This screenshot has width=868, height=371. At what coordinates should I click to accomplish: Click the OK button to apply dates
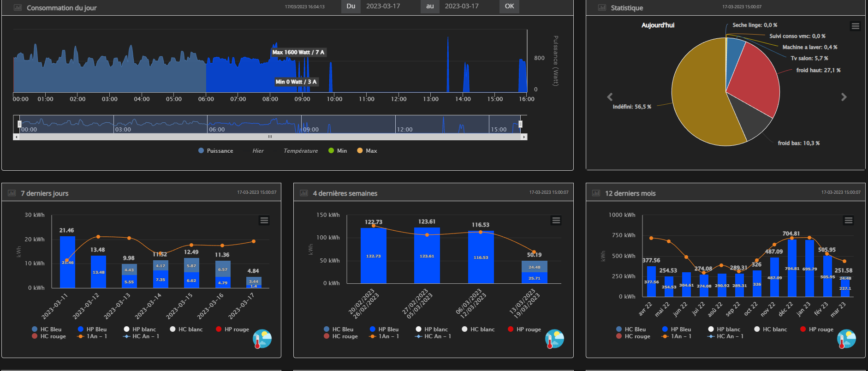click(x=509, y=6)
